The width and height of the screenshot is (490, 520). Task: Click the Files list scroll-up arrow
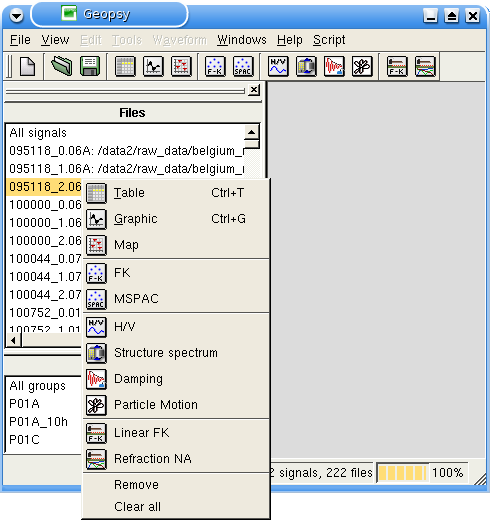coord(252,133)
